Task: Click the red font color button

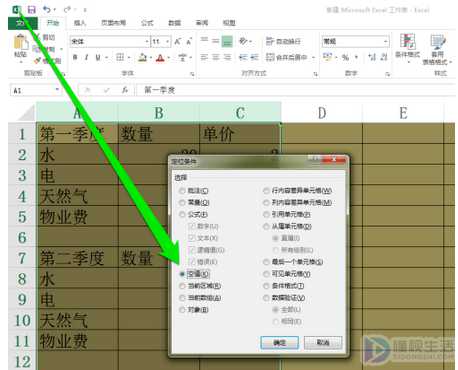Action: [160, 58]
